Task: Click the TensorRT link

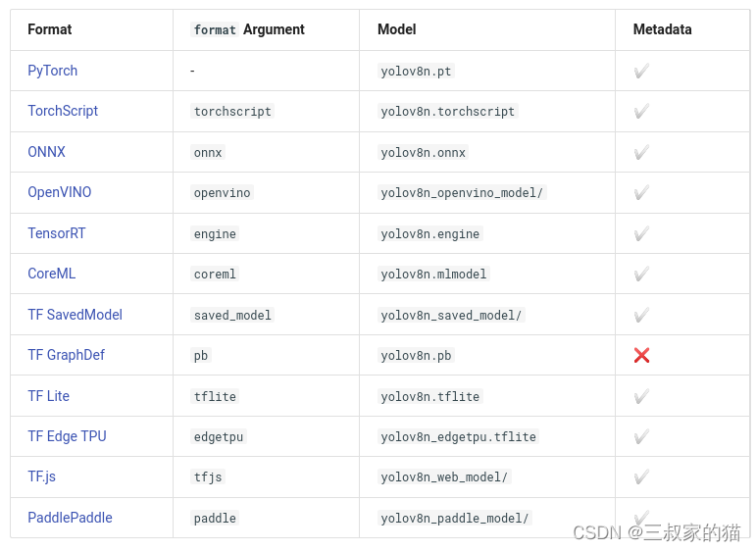Action: pos(56,233)
